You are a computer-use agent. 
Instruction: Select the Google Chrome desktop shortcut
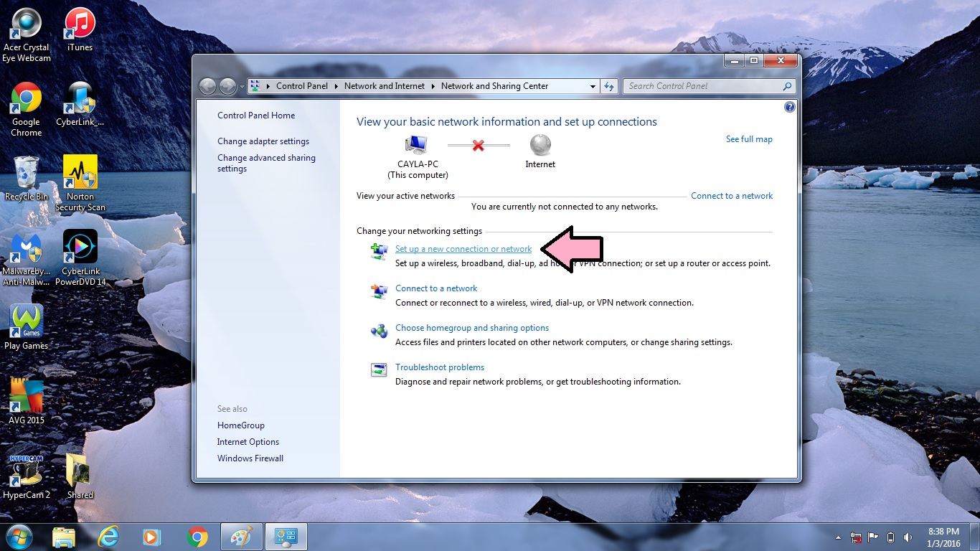[x=27, y=110]
